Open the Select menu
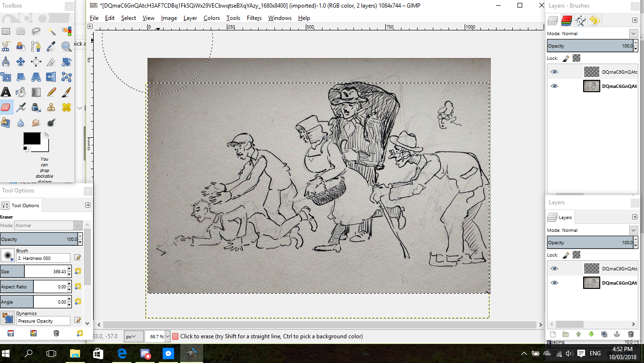The image size is (644, 363). click(128, 18)
